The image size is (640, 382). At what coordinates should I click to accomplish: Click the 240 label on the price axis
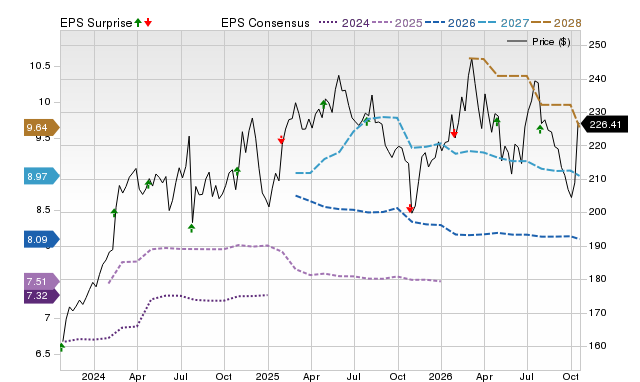pos(598,79)
